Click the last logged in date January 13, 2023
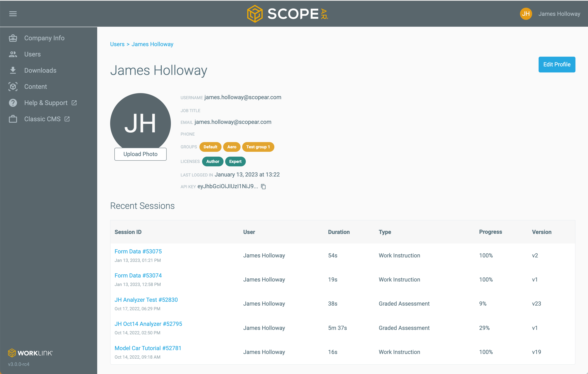588x374 pixels. pos(247,174)
